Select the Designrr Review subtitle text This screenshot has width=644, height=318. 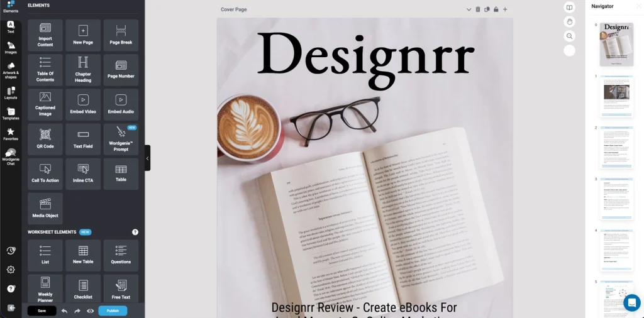[x=364, y=310]
